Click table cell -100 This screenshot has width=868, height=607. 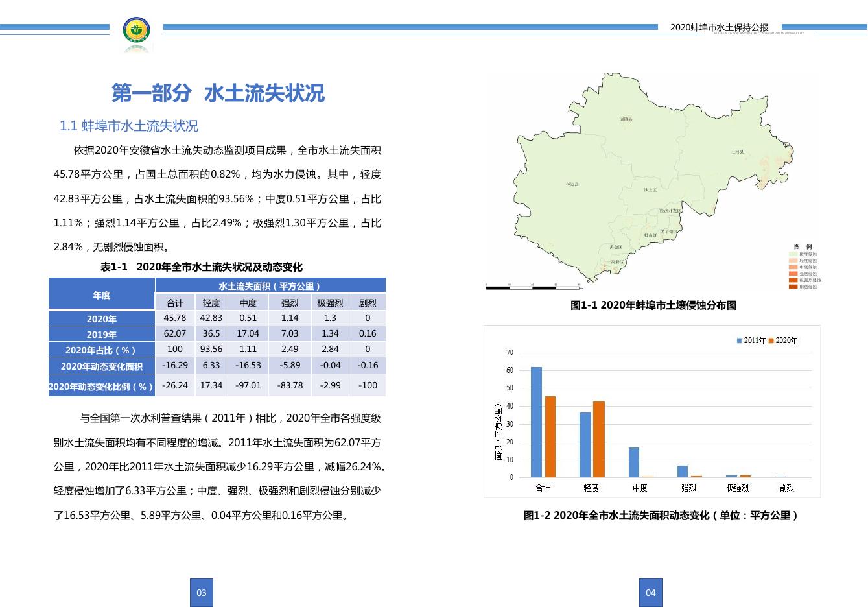368,385
